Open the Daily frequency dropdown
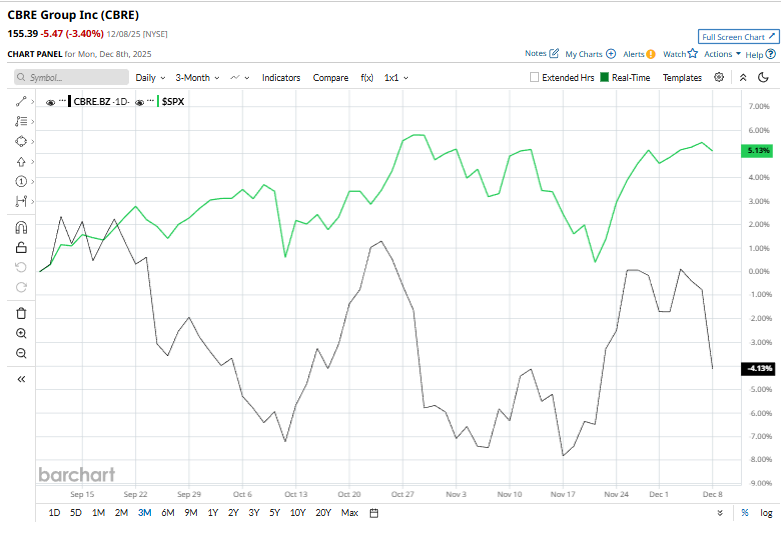The width and height of the screenshot is (781, 533). pos(150,78)
